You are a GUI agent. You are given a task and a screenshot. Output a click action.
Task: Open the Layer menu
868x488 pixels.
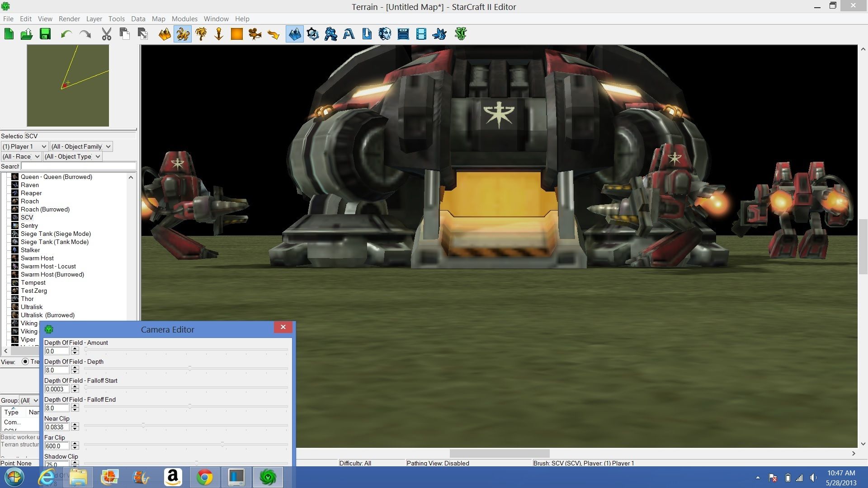click(94, 19)
